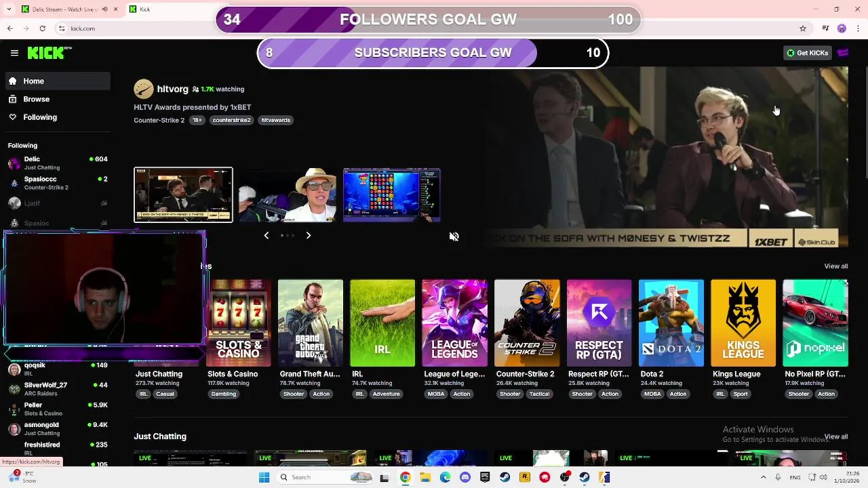Image resolution: width=868 pixels, height=488 pixels.
Task: Bookmark this page with the star icon
Action: pos(803,28)
